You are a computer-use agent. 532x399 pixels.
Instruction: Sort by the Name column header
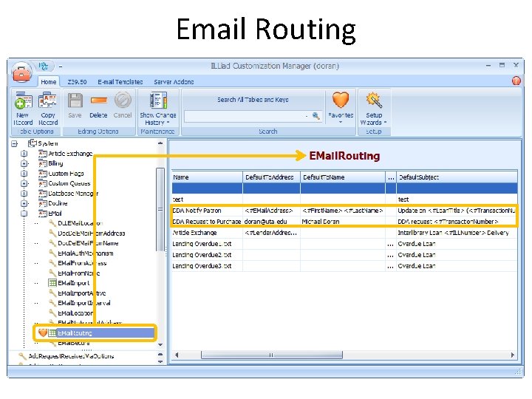pos(207,177)
